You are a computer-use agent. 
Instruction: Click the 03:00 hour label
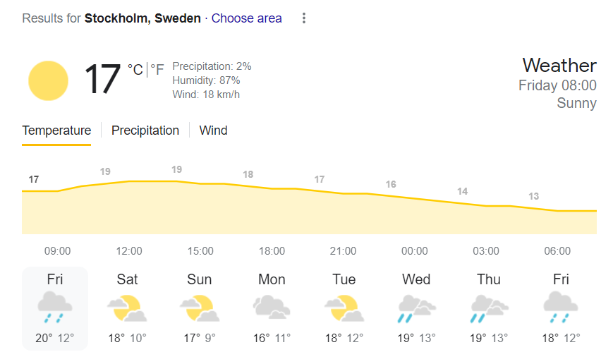(486, 251)
